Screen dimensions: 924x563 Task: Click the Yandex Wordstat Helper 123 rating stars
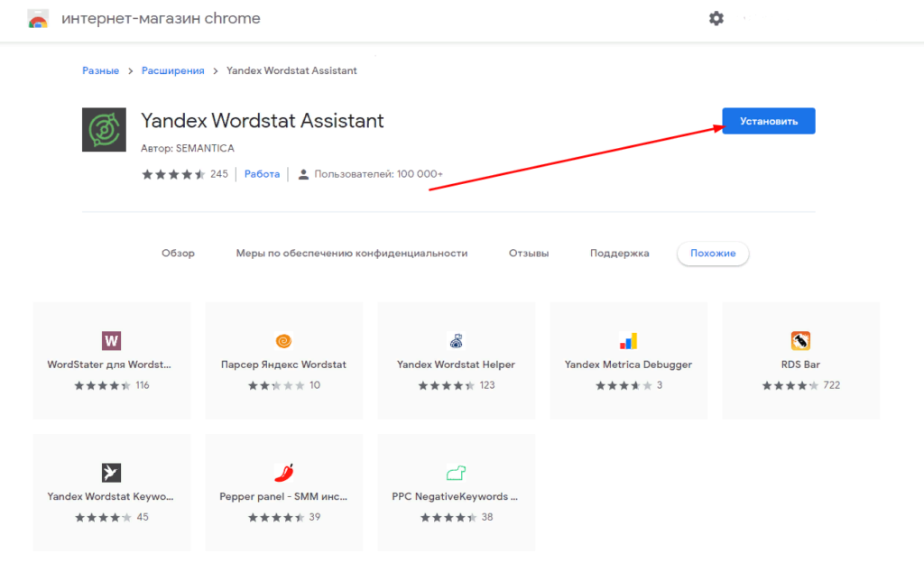(446, 386)
